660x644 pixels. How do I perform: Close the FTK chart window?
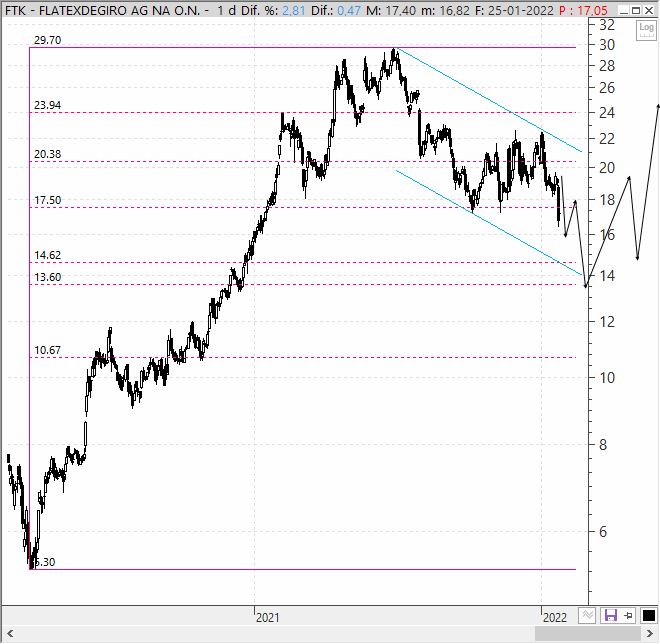click(x=649, y=10)
